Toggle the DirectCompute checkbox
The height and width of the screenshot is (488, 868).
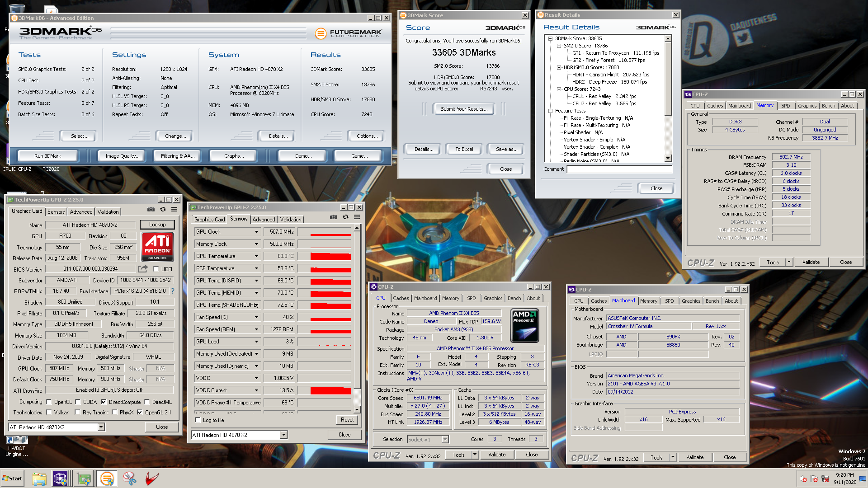coord(104,402)
